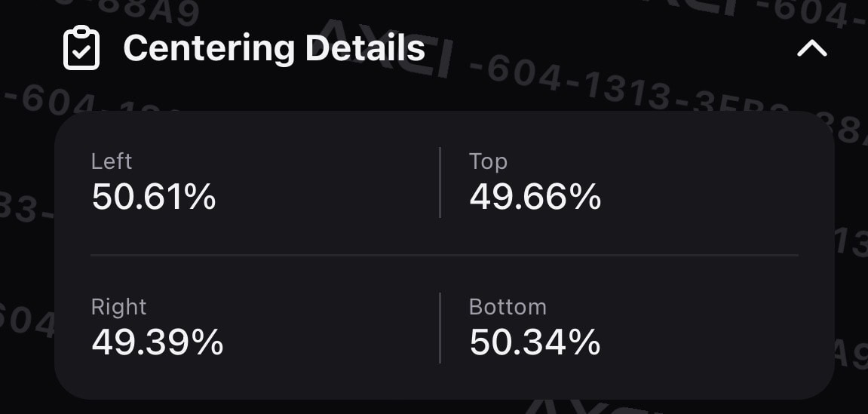This screenshot has width=868, height=414.
Task: Click the percent sign of 50.34%
Action: click(583, 342)
